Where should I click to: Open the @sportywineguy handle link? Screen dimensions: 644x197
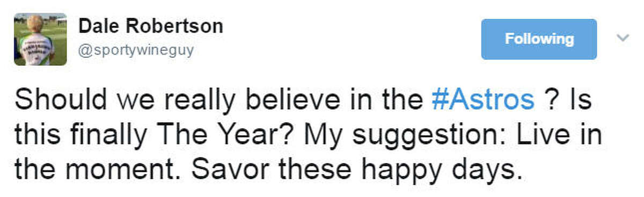point(136,51)
